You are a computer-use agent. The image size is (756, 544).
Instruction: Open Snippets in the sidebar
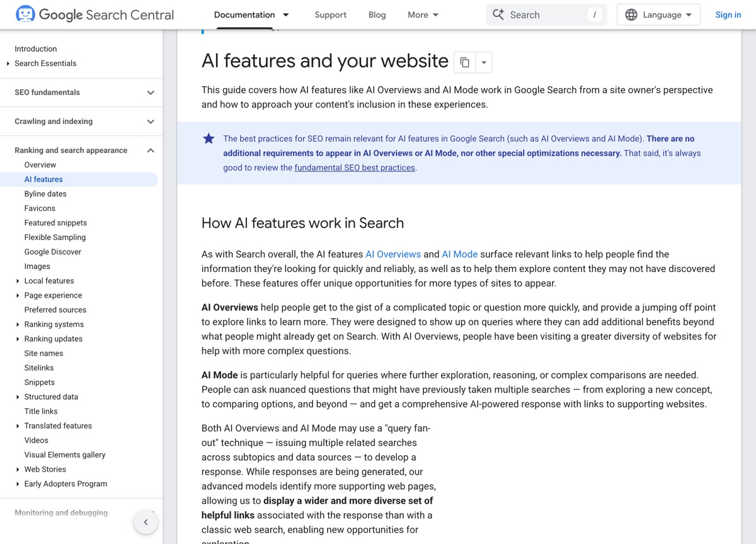tap(40, 382)
